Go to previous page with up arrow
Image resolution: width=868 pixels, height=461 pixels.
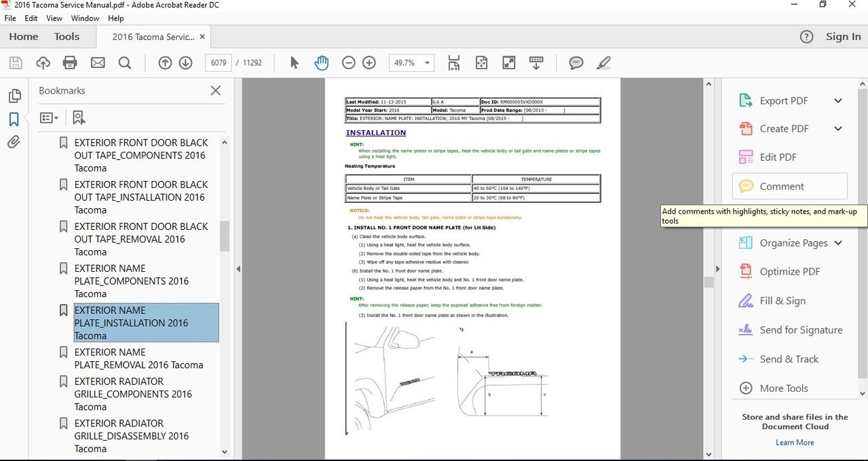pyautogui.click(x=165, y=63)
